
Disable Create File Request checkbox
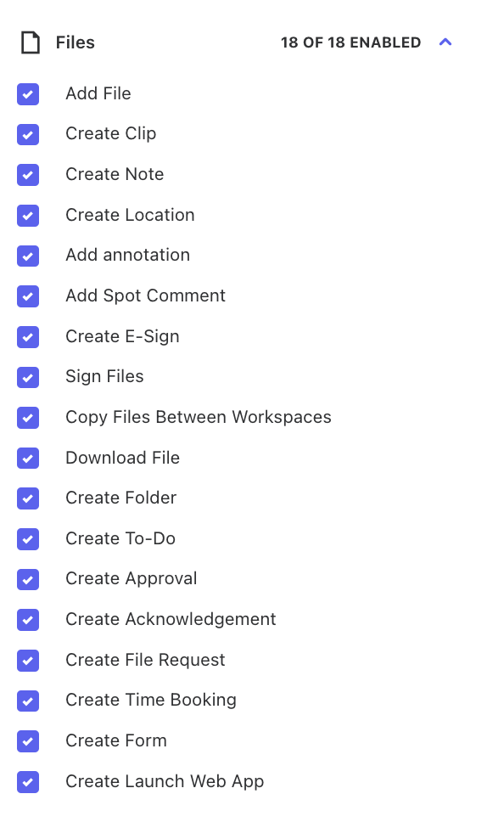click(x=28, y=661)
